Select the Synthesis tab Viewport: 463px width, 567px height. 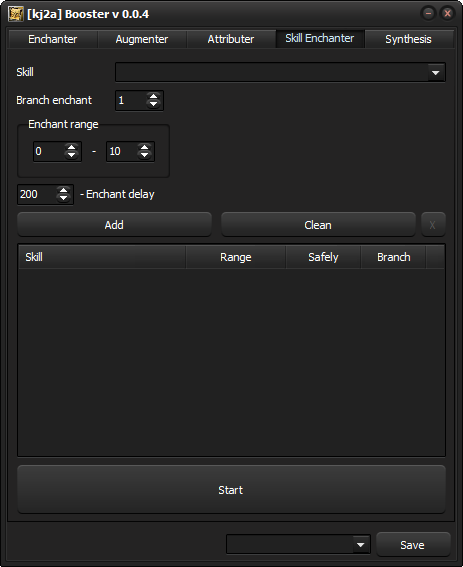tap(408, 39)
